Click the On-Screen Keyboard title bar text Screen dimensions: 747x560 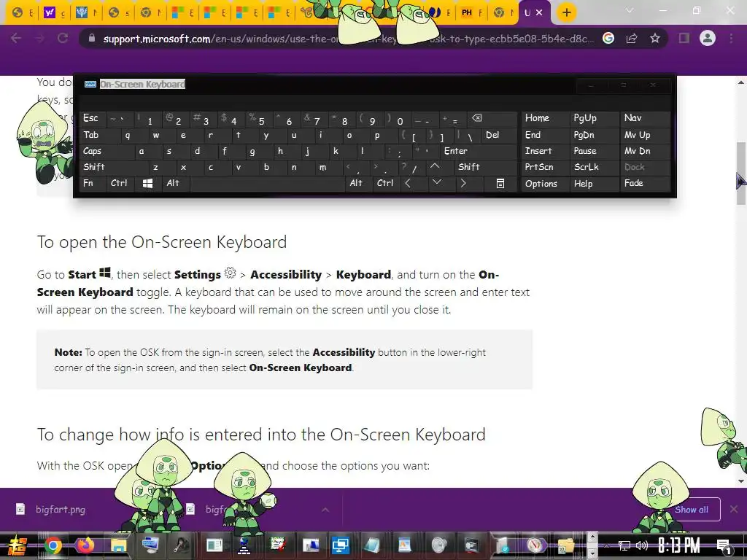(142, 85)
